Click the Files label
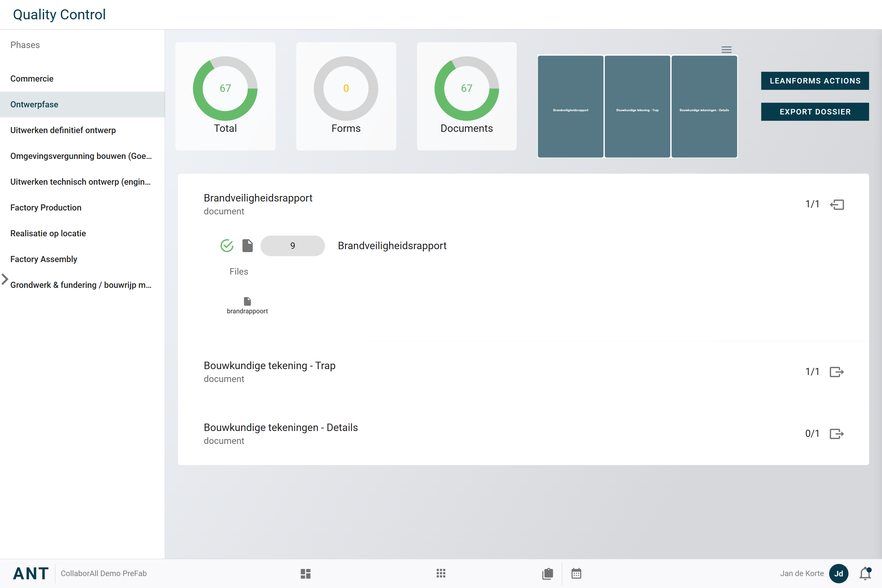Viewport: 882px width, 588px height. coord(239,271)
